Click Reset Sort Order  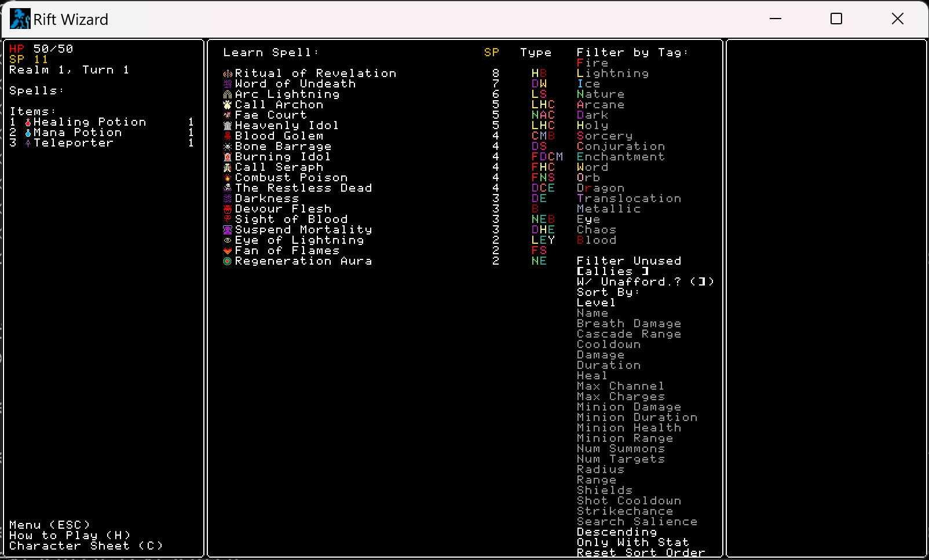(641, 553)
